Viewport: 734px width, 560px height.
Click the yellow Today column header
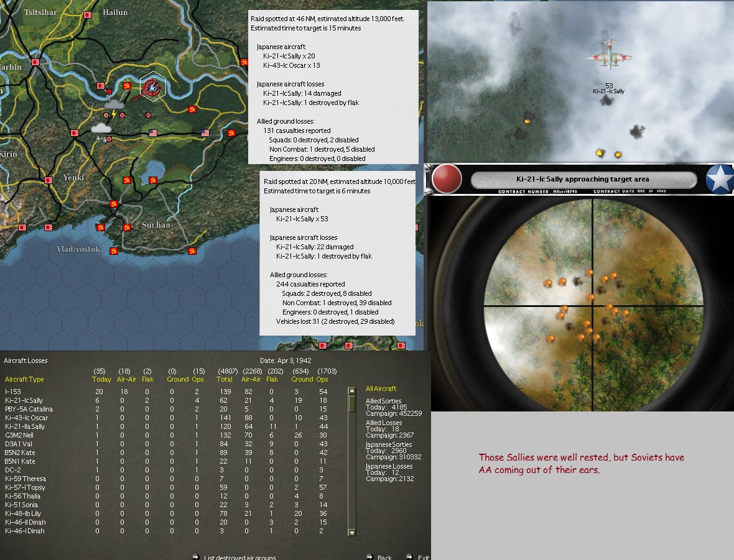101,379
